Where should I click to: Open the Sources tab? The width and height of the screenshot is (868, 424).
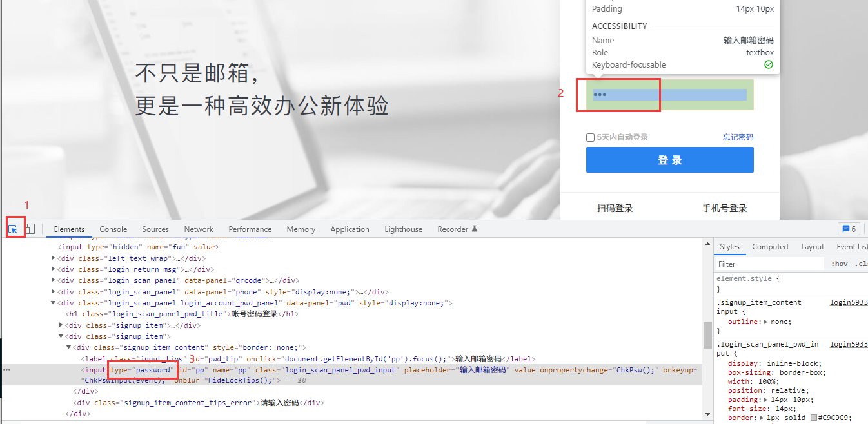point(155,229)
